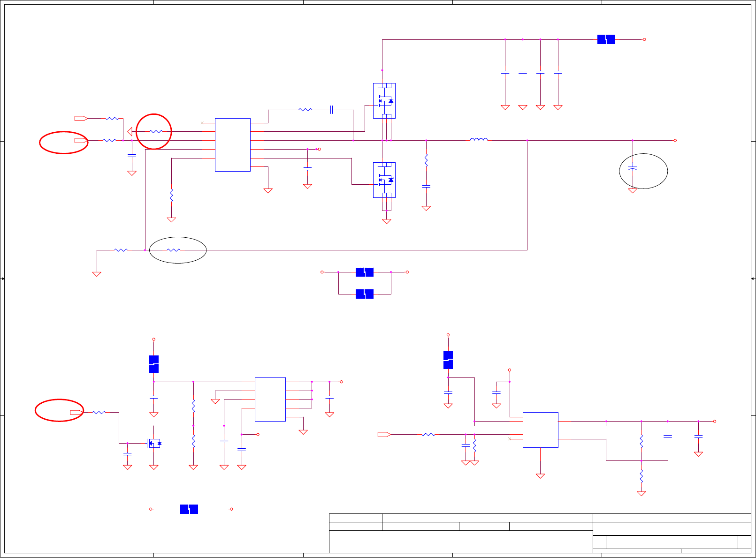Click the series capacitor above the controller IC

(331, 110)
